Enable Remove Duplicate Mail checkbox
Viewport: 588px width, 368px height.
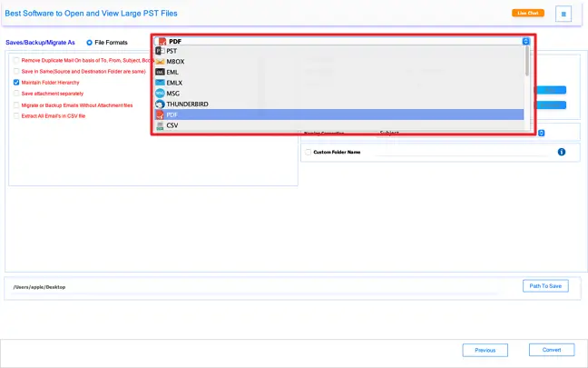pyautogui.click(x=16, y=59)
